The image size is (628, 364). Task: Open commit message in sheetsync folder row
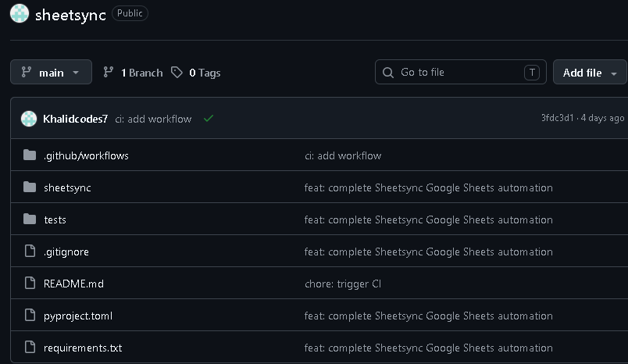[429, 187]
